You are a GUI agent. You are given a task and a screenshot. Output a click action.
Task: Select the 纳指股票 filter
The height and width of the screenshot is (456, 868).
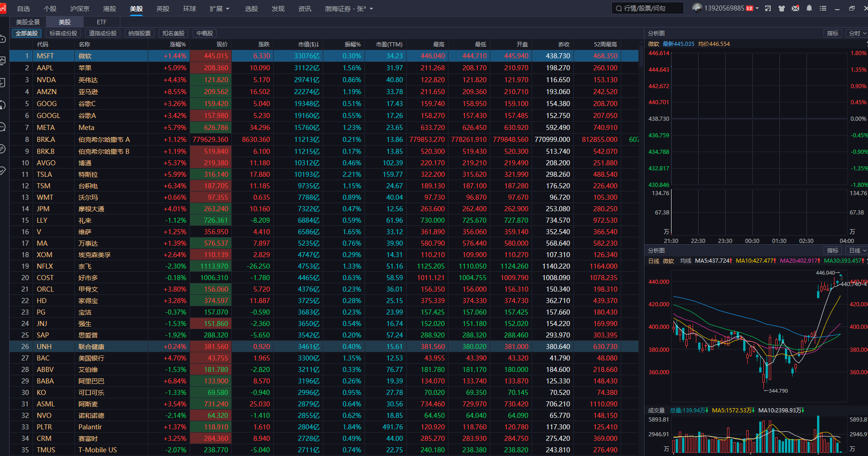(x=140, y=34)
